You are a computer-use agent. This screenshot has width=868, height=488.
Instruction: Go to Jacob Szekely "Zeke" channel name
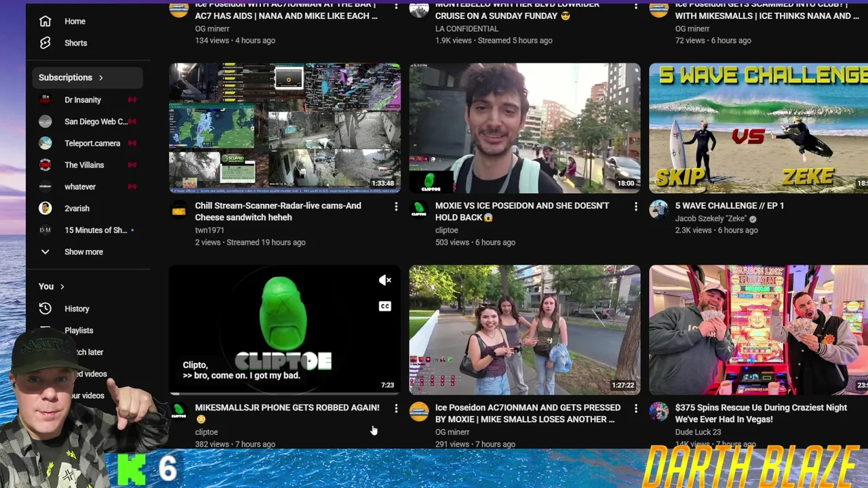(711, 219)
